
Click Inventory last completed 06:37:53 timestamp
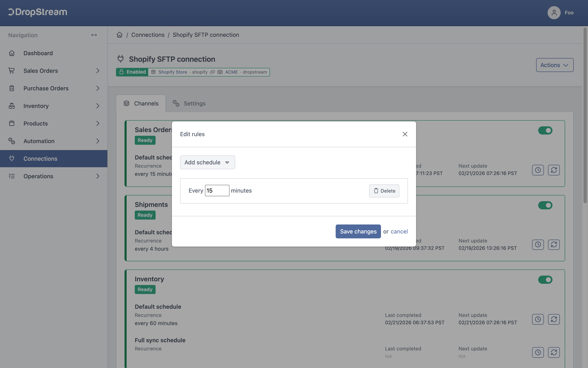pos(414,322)
